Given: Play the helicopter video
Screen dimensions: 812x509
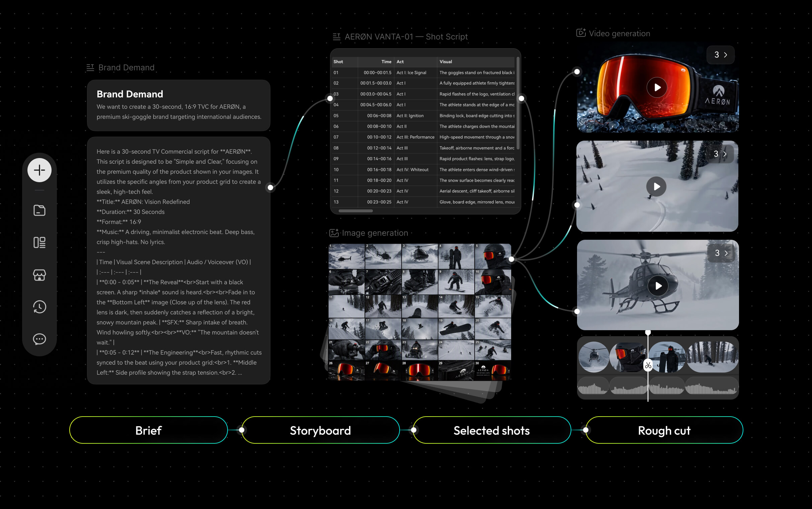Looking at the screenshot, I should (658, 286).
